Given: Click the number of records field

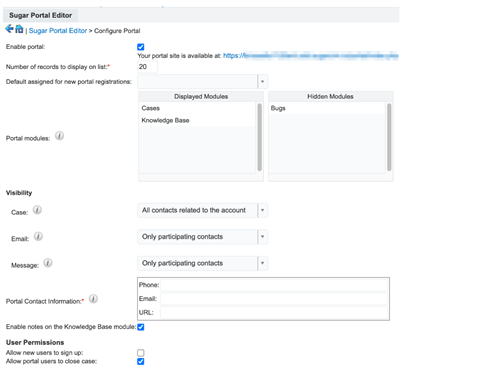Looking at the screenshot, I should point(147,67).
